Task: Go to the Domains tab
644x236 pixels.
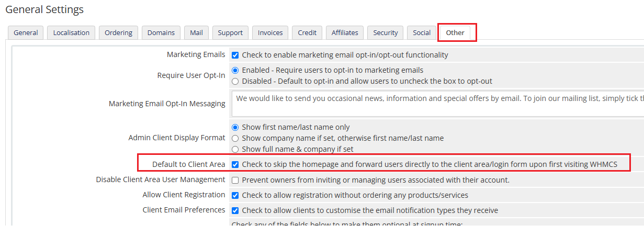Action: tap(161, 32)
